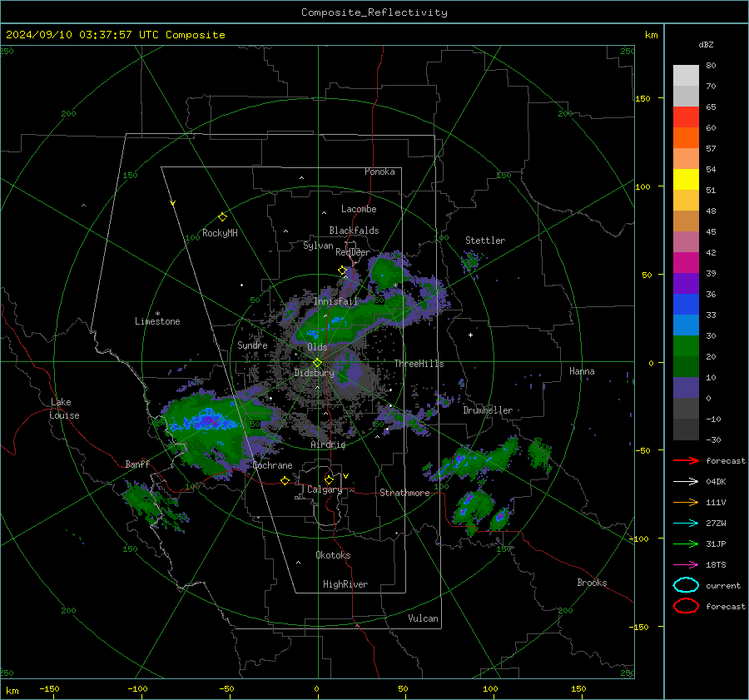This screenshot has width=749, height=700.
Task: Click the storm cell near Stettler
Action: (470, 261)
